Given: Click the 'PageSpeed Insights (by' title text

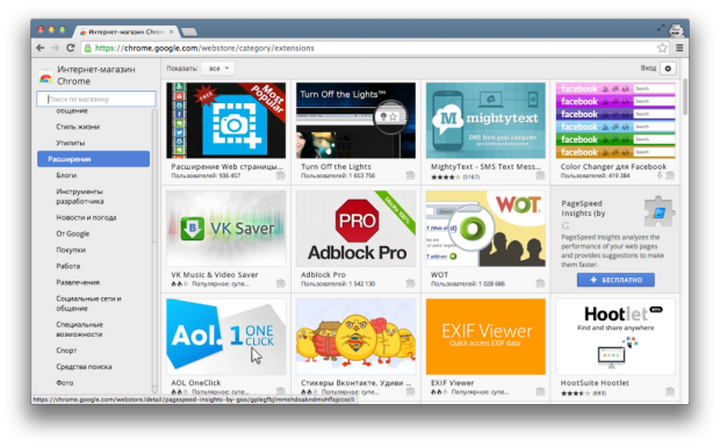Looking at the screenshot, I should pyautogui.click(x=583, y=208).
